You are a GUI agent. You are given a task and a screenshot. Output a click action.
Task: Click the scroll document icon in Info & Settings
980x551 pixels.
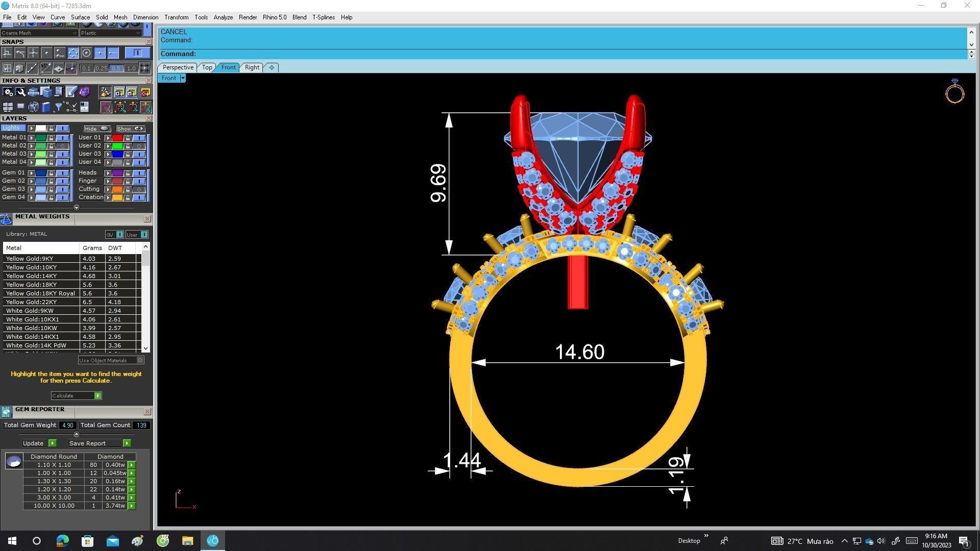point(59,92)
